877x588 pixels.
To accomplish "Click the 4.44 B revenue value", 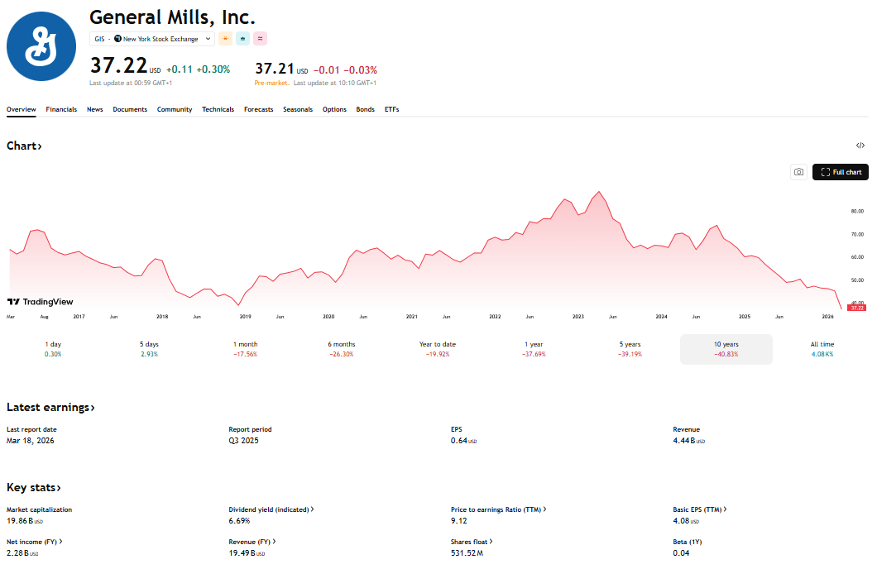I will click(688, 441).
